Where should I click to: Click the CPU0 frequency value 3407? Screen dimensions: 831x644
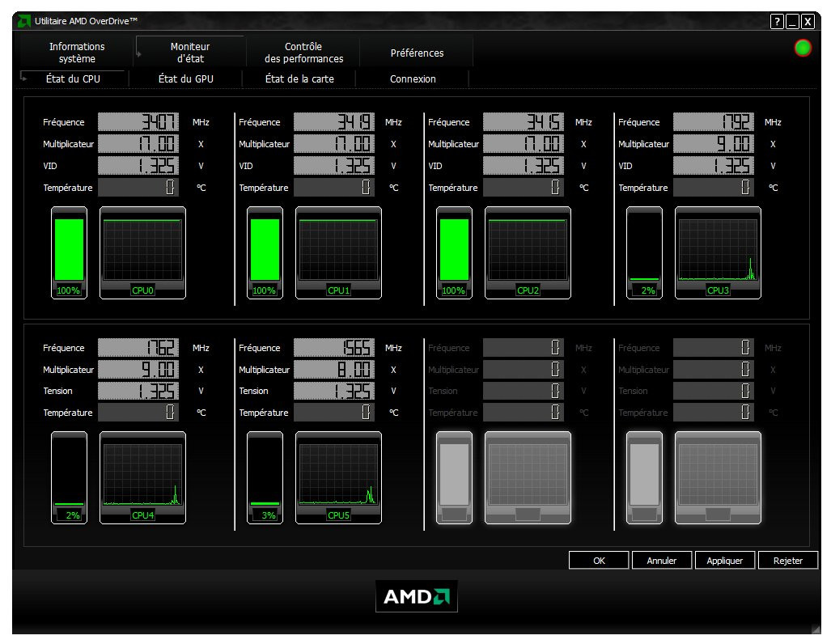138,122
